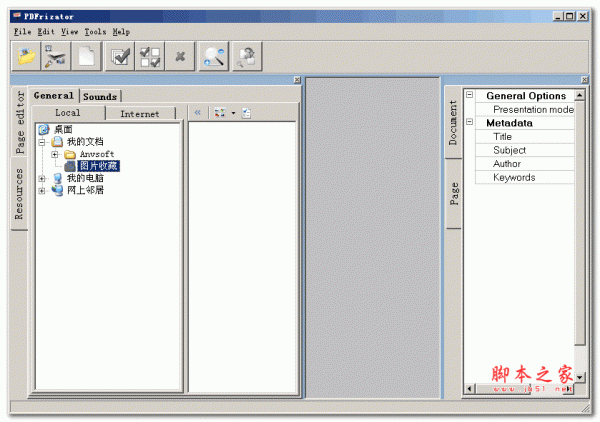Click the vertical scrollbar thumb in properties panel

(580, 223)
